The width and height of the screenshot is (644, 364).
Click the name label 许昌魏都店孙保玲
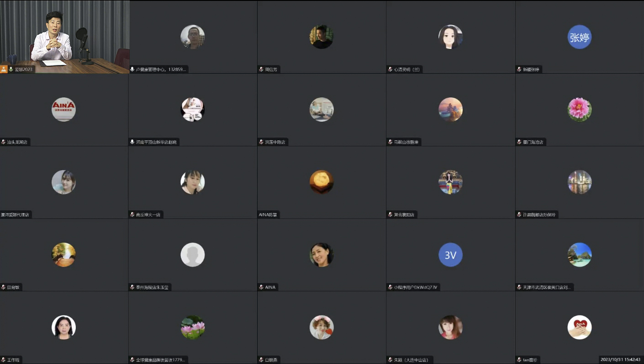pos(539,214)
